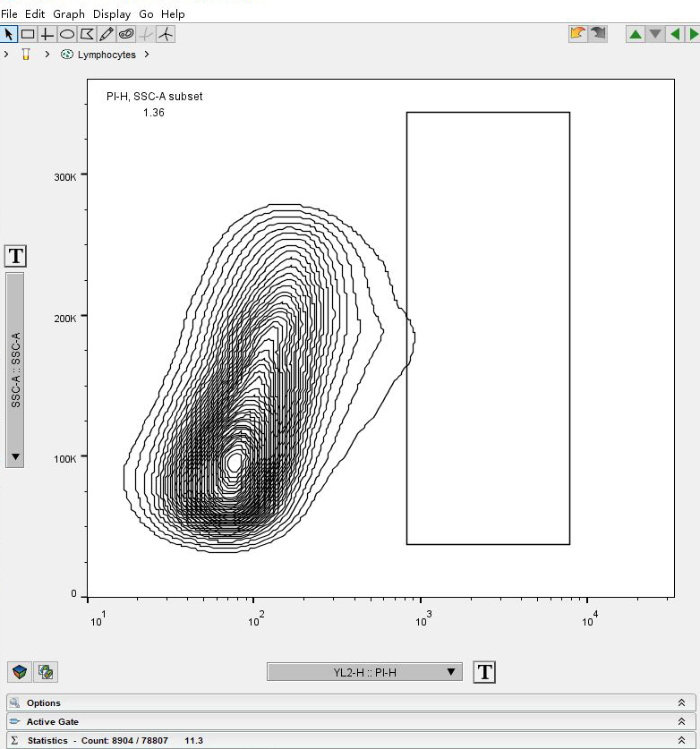The width and height of the screenshot is (700, 749).
Task: Click the Statistics panel header
Action: [x=351, y=740]
